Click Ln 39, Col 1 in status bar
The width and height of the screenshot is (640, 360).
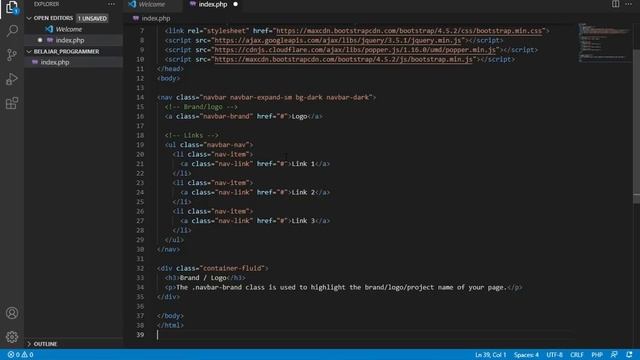coord(490,355)
